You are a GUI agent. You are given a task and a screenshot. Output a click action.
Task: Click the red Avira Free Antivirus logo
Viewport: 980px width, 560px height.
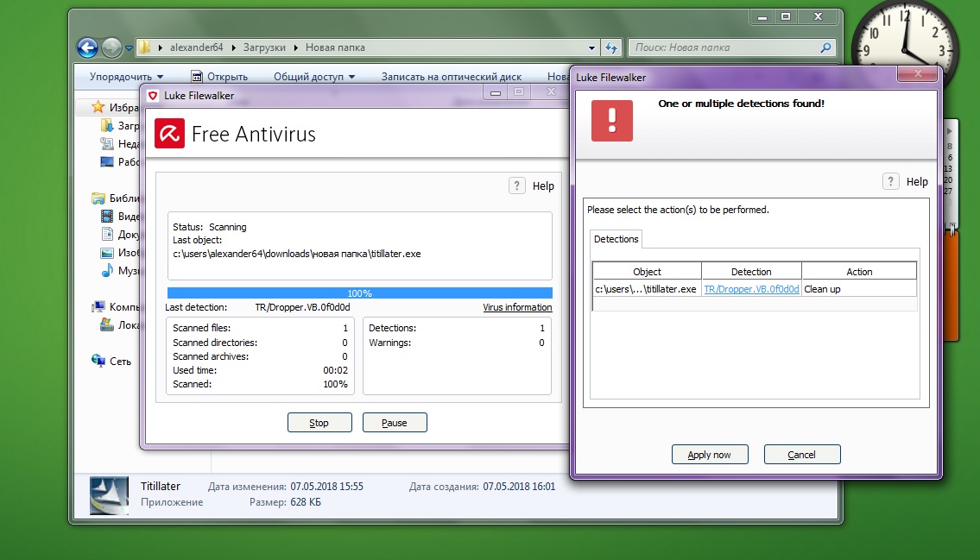click(169, 134)
